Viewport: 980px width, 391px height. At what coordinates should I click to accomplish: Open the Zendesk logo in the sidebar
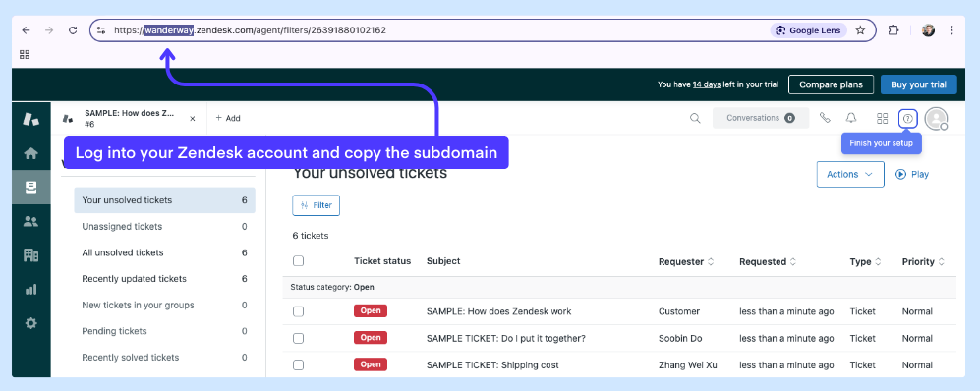click(30, 118)
